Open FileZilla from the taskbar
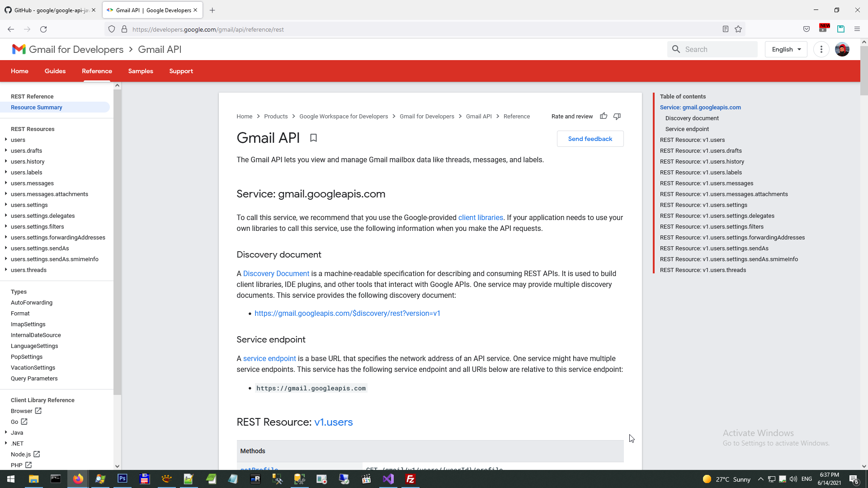868x488 pixels. pyautogui.click(x=410, y=479)
